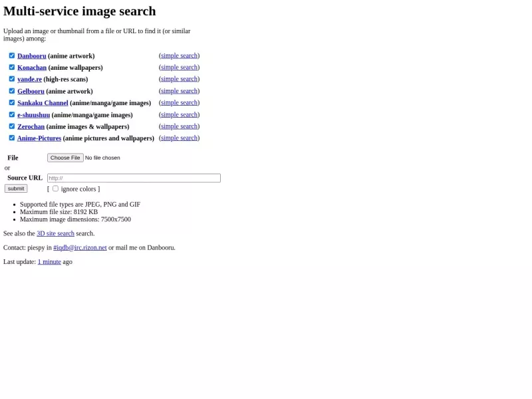Focus the Source URL input field
This screenshot has width=532, height=399.
point(134,178)
